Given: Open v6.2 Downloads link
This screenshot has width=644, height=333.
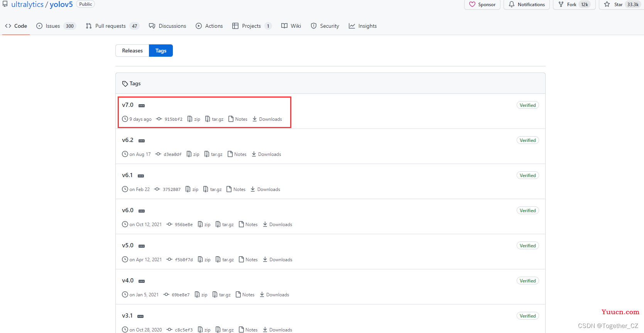Looking at the screenshot, I should [x=266, y=154].
